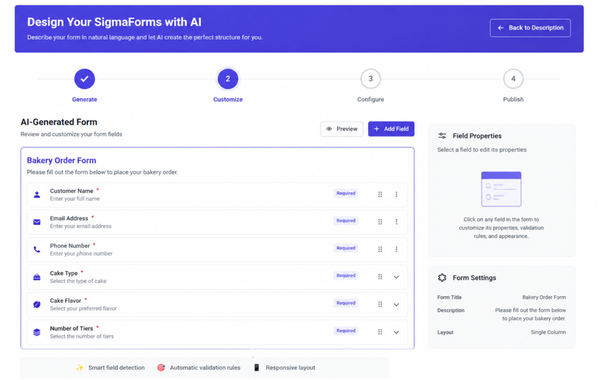Click the Required badge on Cake Flavor
The width and height of the screenshot is (600, 380).
coord(346,303)
